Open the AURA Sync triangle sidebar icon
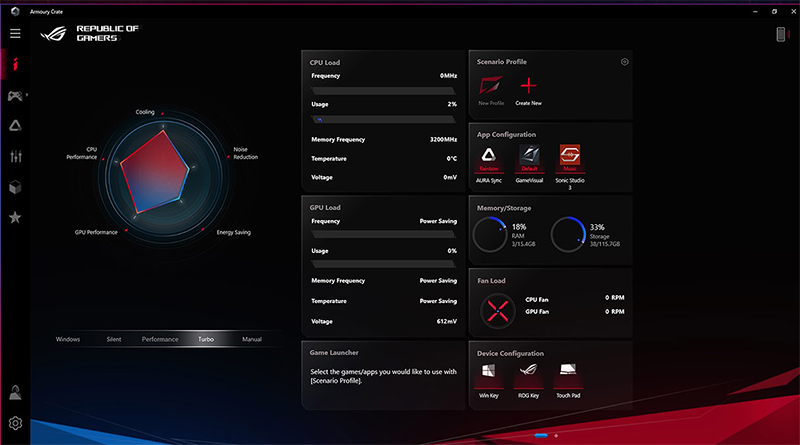 [15, 126]
